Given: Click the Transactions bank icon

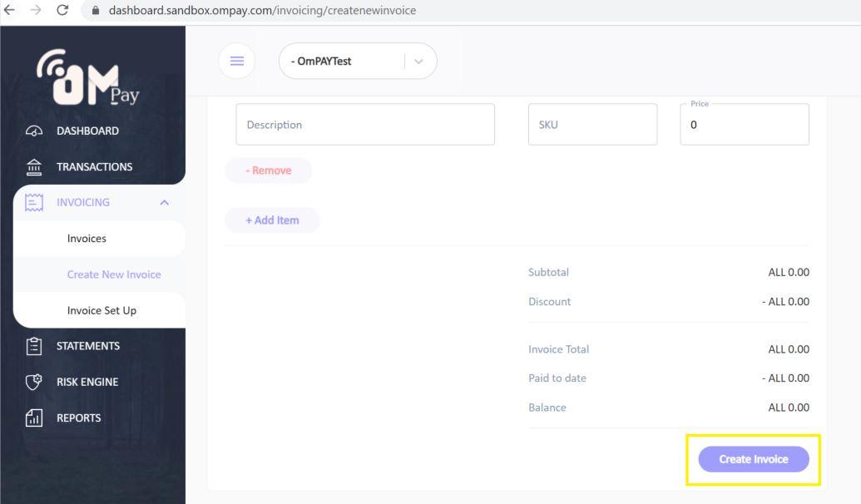Looking at the screenshot, I should (x=34, y=167).
